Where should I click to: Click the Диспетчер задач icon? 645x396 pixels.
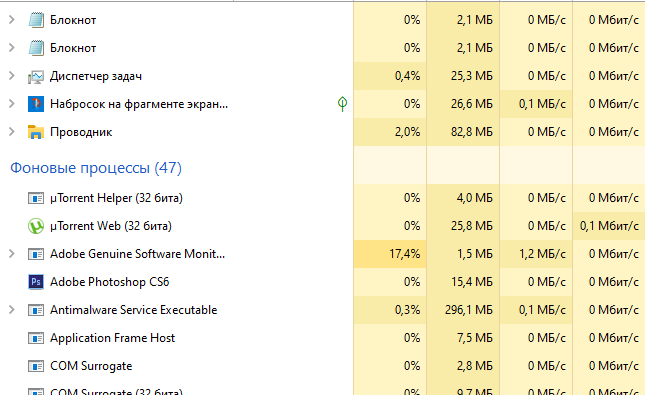tap(36, 76)
